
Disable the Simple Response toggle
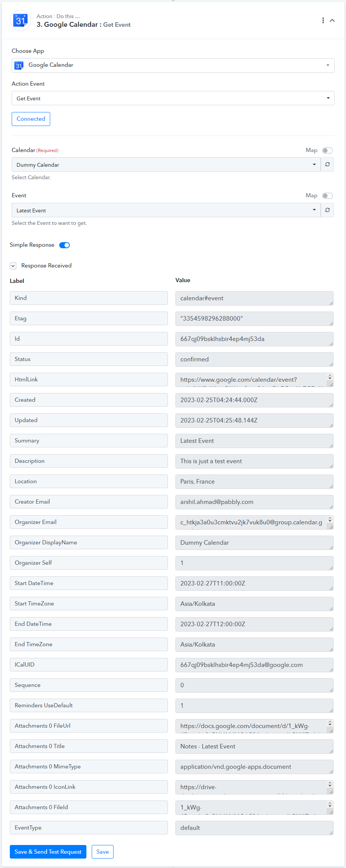click(x=65, y=245)
